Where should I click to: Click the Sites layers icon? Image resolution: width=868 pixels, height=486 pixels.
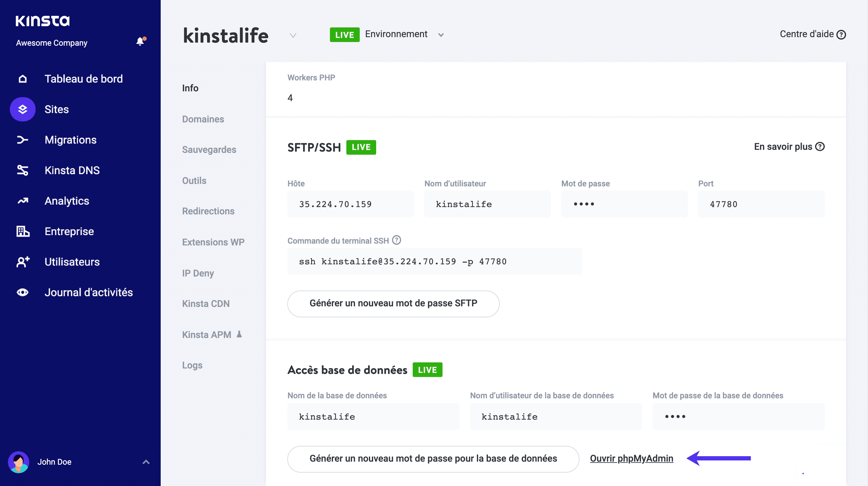[x=23, y=109]
